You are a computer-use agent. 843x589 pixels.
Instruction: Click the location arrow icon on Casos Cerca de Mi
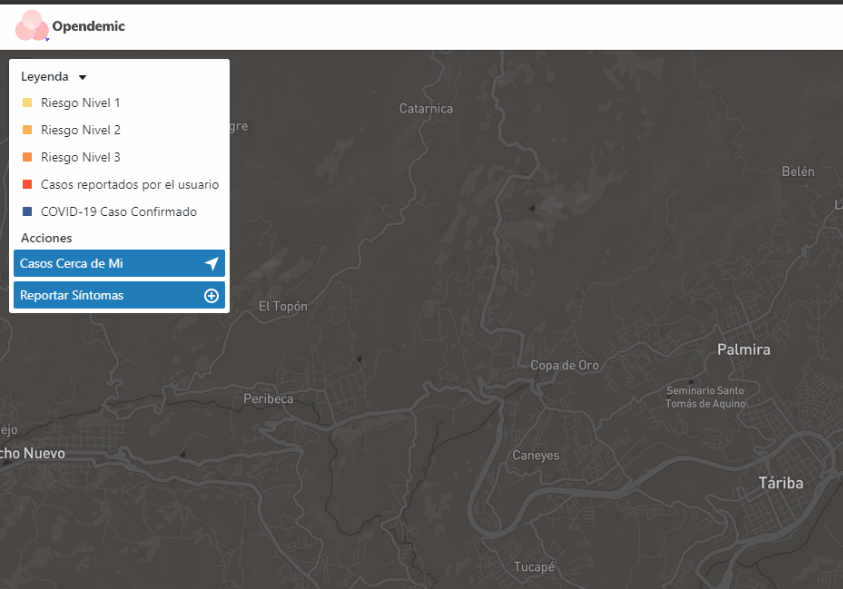[x=211, y=264]
